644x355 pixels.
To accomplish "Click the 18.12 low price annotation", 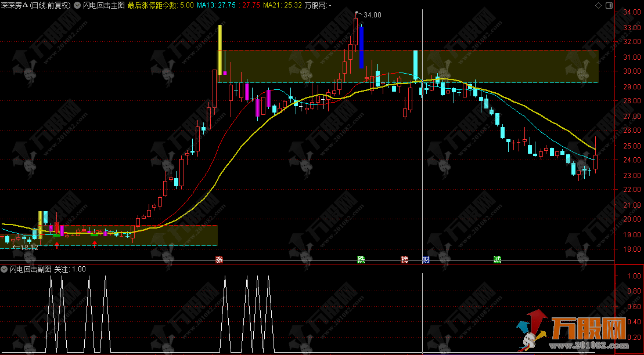I will click(28, 248).
